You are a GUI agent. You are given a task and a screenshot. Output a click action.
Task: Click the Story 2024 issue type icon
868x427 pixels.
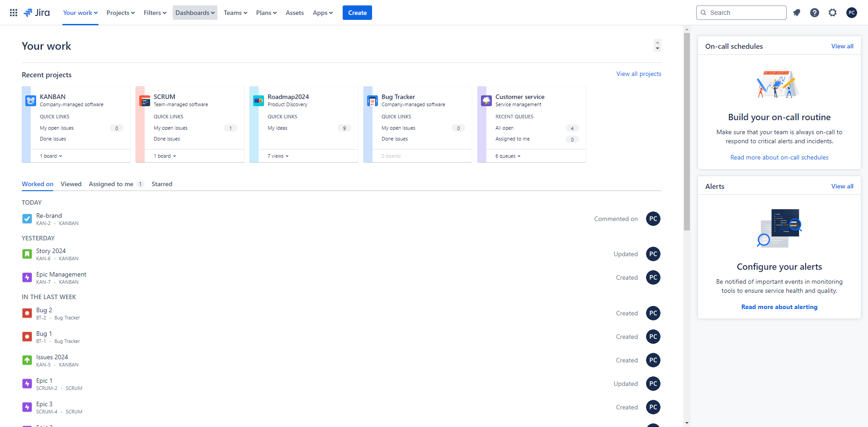coord(27,254)
